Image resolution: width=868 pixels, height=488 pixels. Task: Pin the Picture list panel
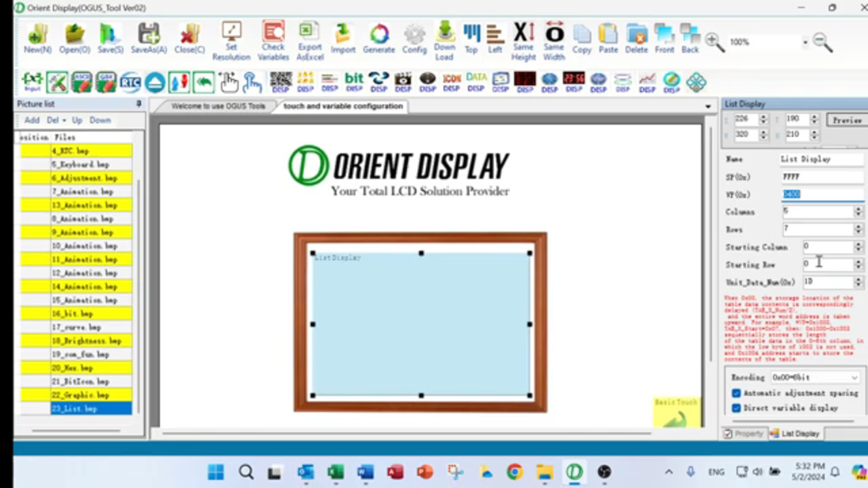tap(138, 104)
